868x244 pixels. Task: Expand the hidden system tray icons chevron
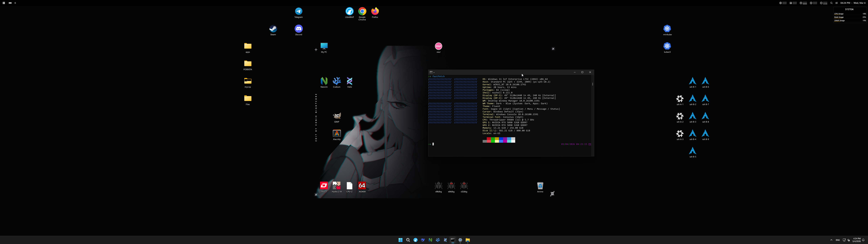831,240
